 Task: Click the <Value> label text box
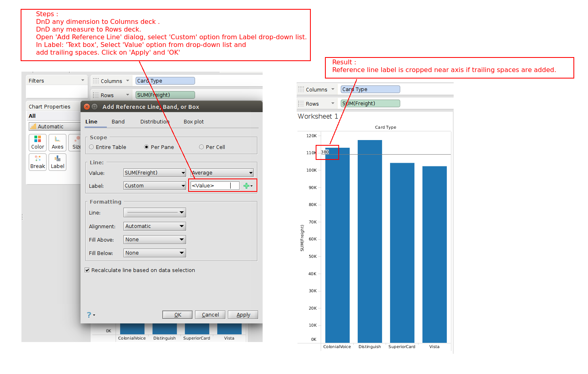coord(215,186)
